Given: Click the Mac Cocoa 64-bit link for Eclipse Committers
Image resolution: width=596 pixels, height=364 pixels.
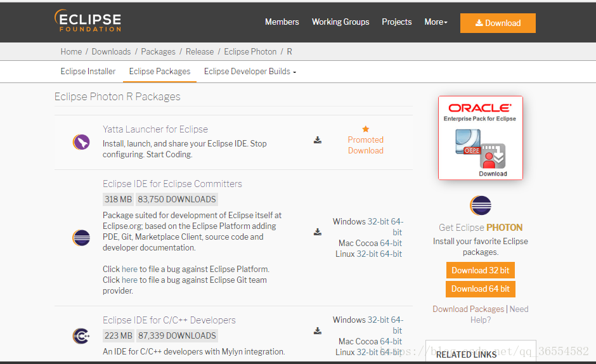Looking at the screenshot, I should (x=391, y=243).
